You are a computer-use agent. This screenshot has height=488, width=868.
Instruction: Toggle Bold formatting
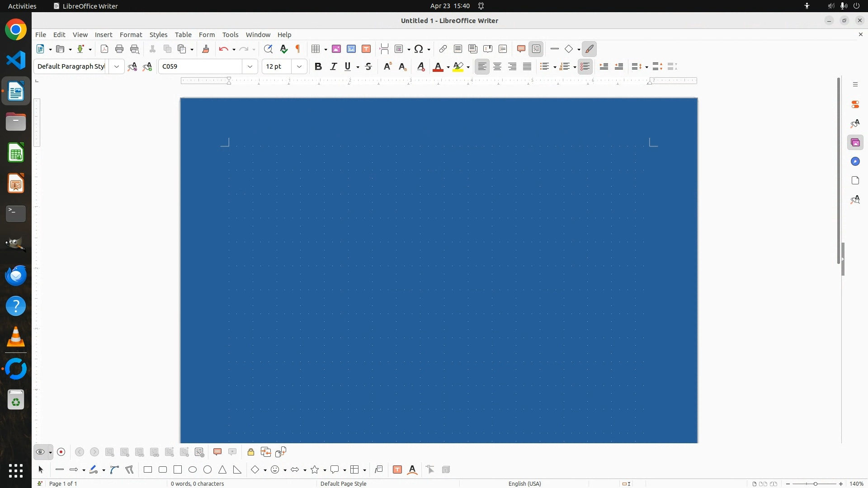[318, 66]
